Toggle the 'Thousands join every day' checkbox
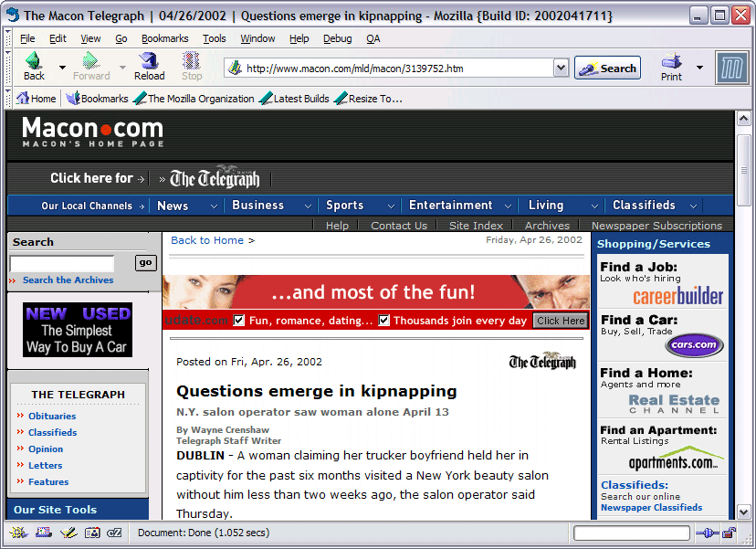Screen dimensions: 756x549 383,321
